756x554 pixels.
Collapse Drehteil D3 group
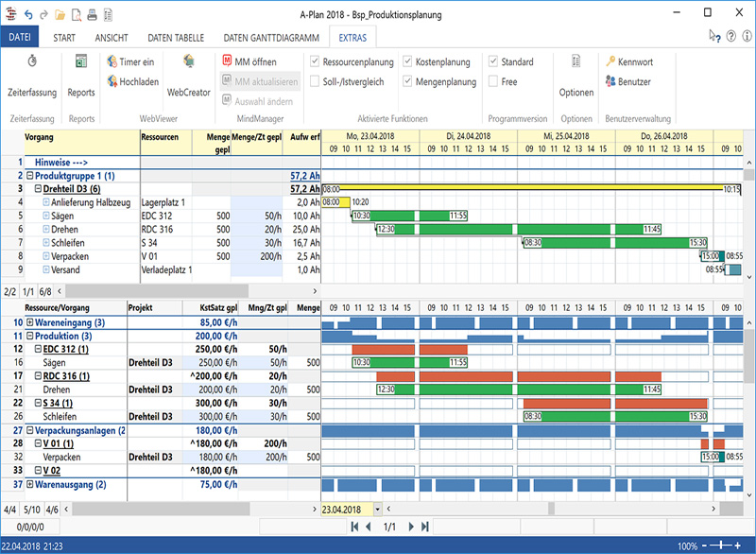click(38, 189)
